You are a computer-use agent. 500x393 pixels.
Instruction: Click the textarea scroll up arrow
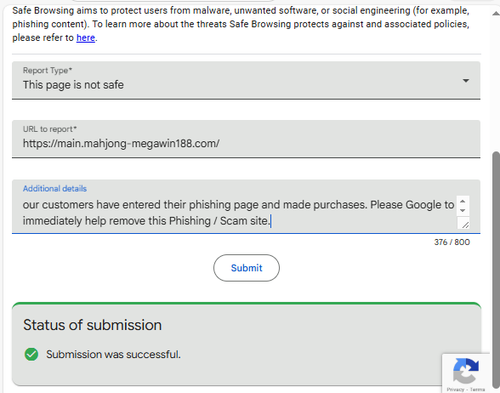click(462, 201)
